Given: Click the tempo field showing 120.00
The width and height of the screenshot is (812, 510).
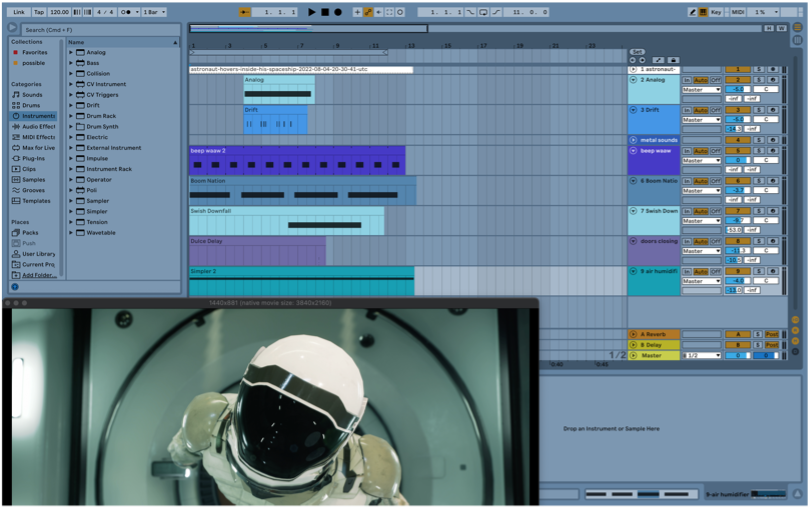Looking at the screenshot, I should coord(60,12).
